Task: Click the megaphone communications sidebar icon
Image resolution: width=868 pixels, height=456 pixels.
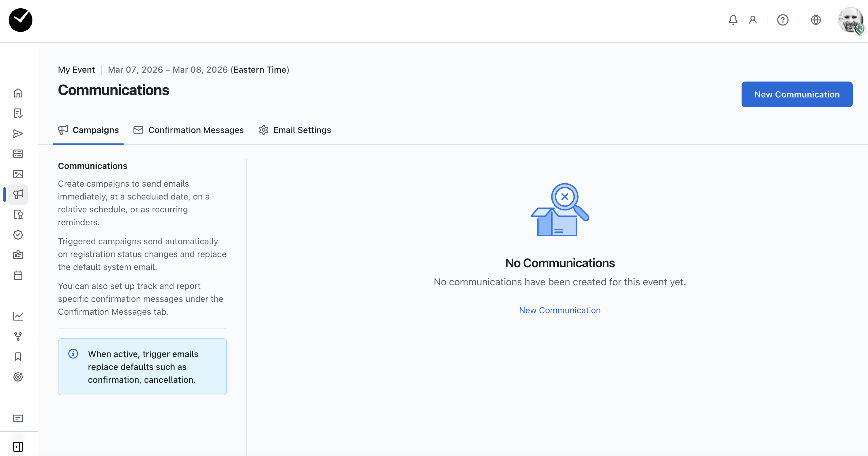Action: tap(18, 194)
